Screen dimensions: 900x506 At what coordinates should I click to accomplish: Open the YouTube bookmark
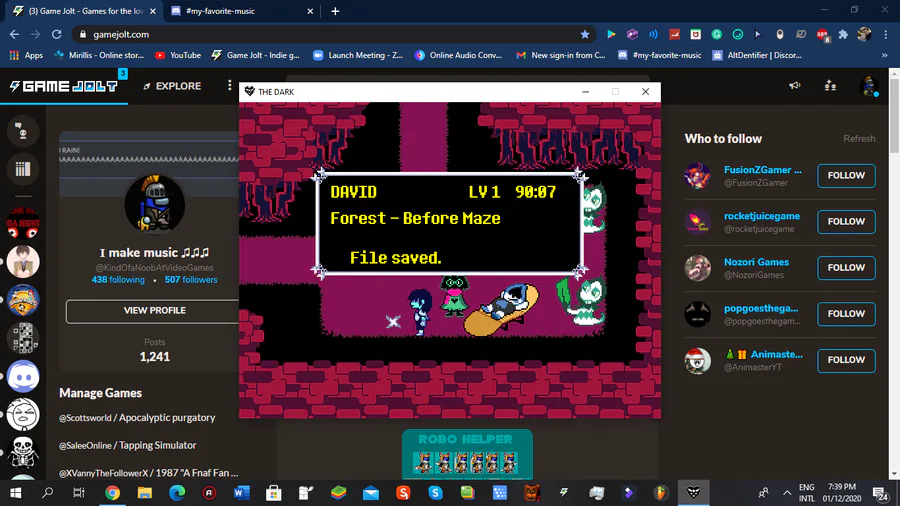pyautogui.click(x=178, y=55)
